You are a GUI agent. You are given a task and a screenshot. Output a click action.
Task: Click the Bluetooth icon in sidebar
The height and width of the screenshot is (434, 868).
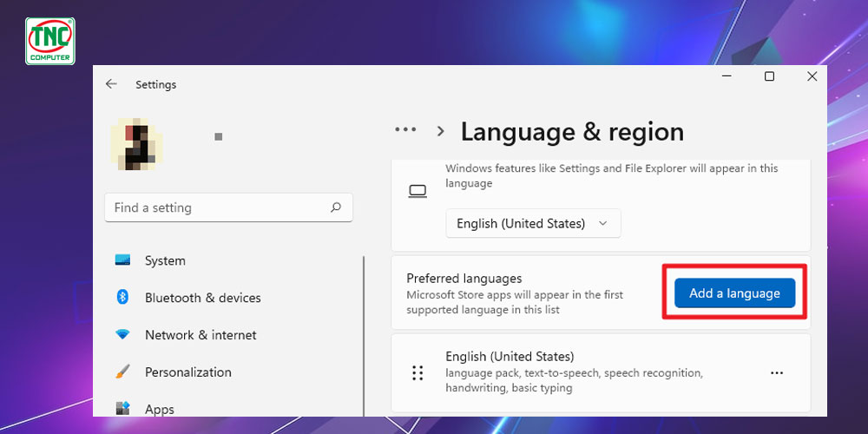pyautogui.click(x=122, y=297)
